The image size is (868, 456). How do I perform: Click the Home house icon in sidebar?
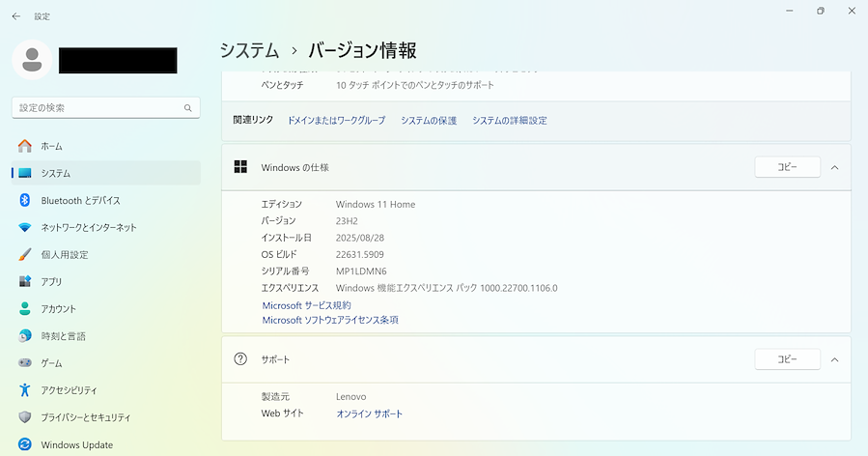pos(25,146)
